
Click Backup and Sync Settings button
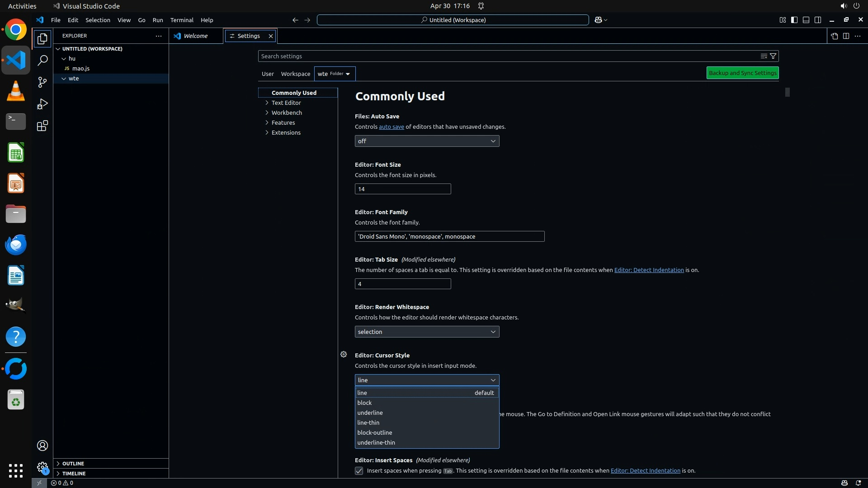pos(742,73)
